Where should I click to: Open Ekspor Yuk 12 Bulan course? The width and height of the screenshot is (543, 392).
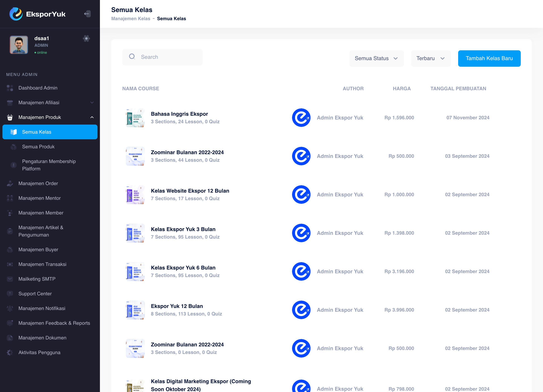click(177, 306)
